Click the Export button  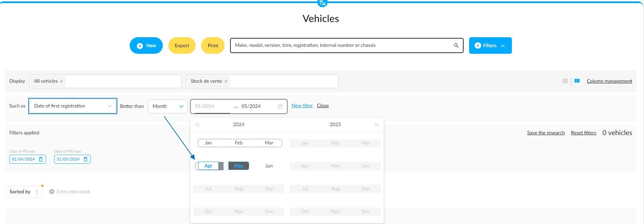pyautogui.click(x=182, y=45)
